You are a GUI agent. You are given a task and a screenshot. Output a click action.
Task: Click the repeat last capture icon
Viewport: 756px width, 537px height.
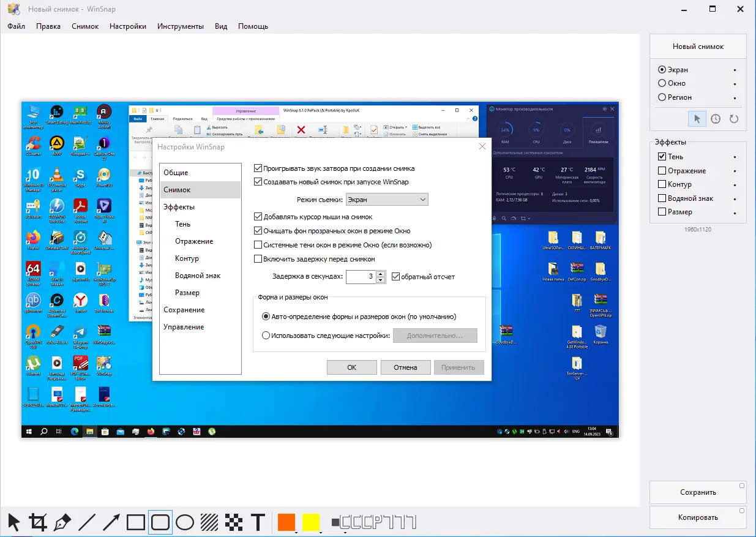[734, 119]
